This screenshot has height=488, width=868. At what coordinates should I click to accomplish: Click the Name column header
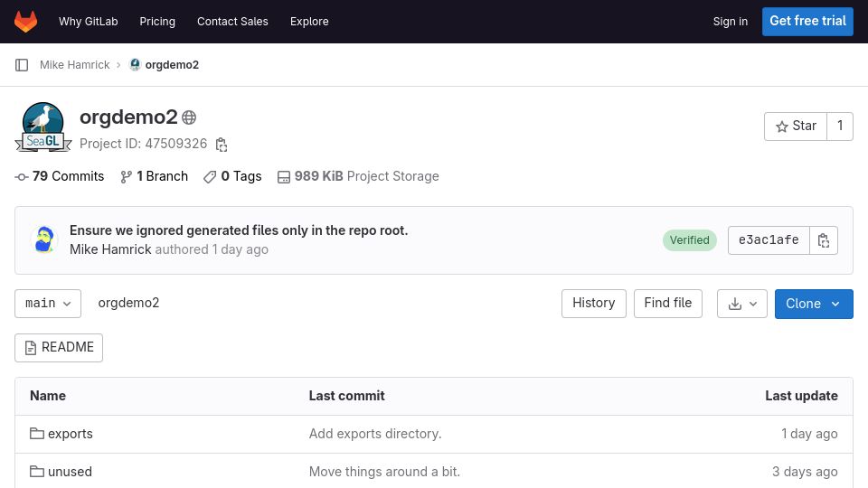click(48, 396)
